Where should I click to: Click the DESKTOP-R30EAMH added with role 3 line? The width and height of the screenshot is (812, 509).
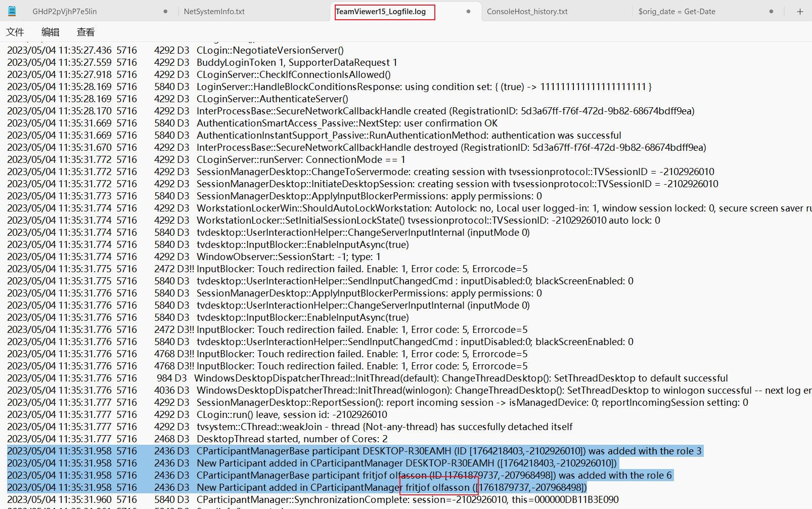click(355, 451)
